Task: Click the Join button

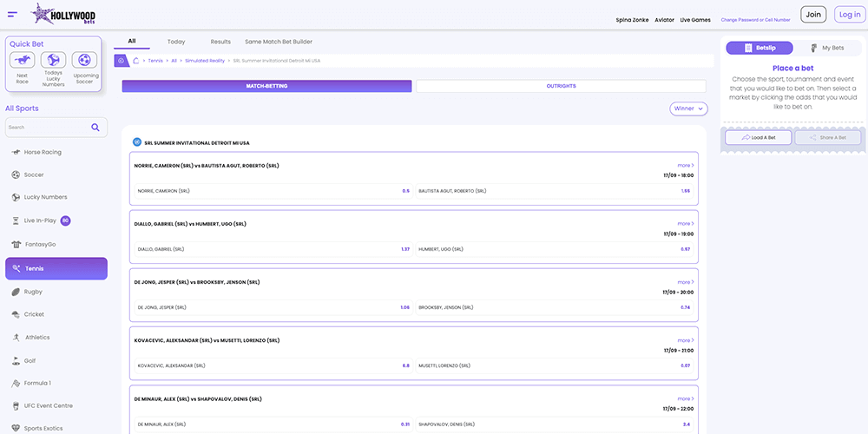Action: [813, 14]
